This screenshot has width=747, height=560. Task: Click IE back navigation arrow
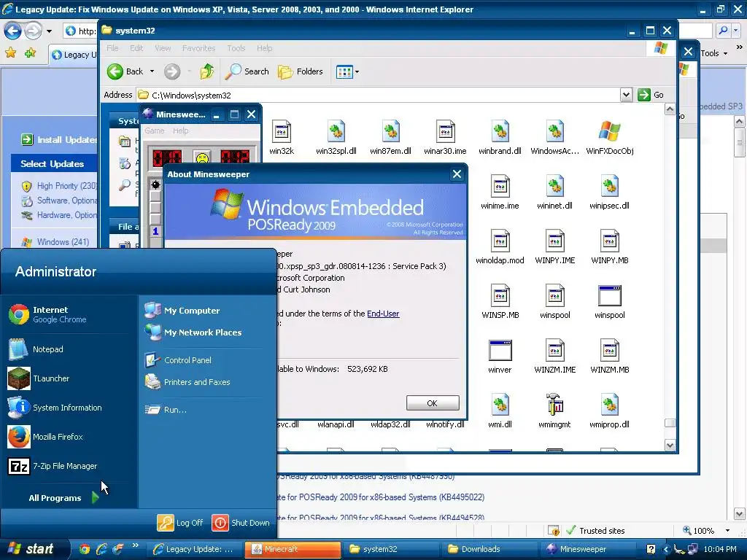point(13,31)
